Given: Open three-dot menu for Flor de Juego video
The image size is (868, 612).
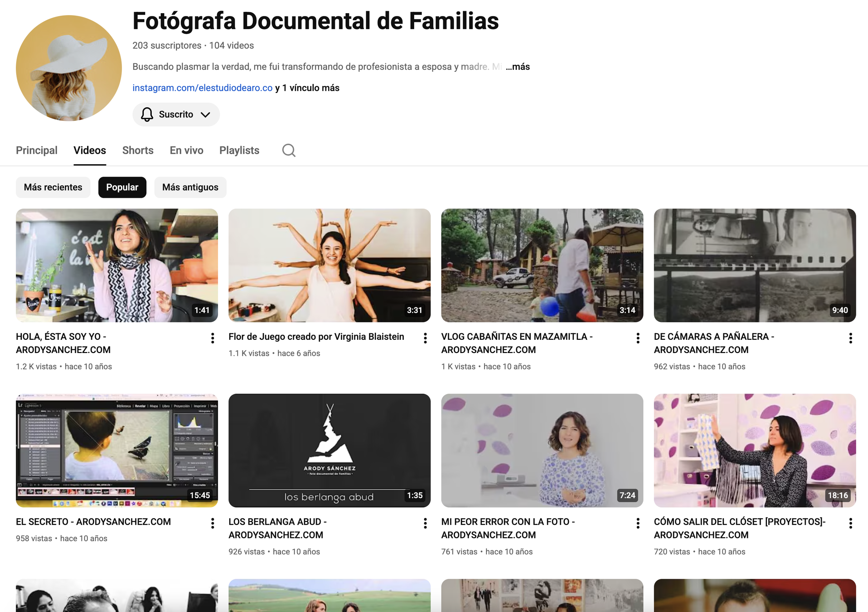Looking at the screenshot, I should (425, 338).
